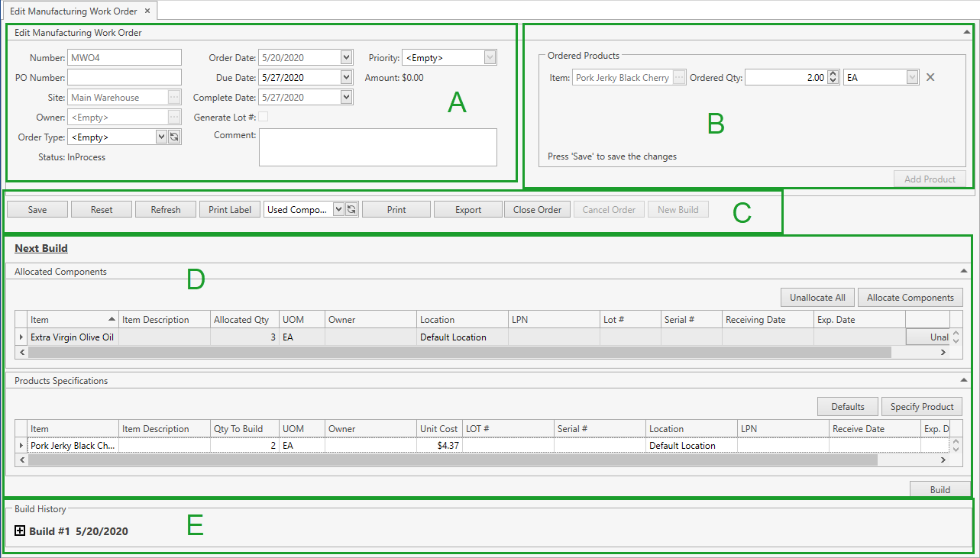Click the Allocate Components button
The image size is (980, 558).
tap(910, 298)
